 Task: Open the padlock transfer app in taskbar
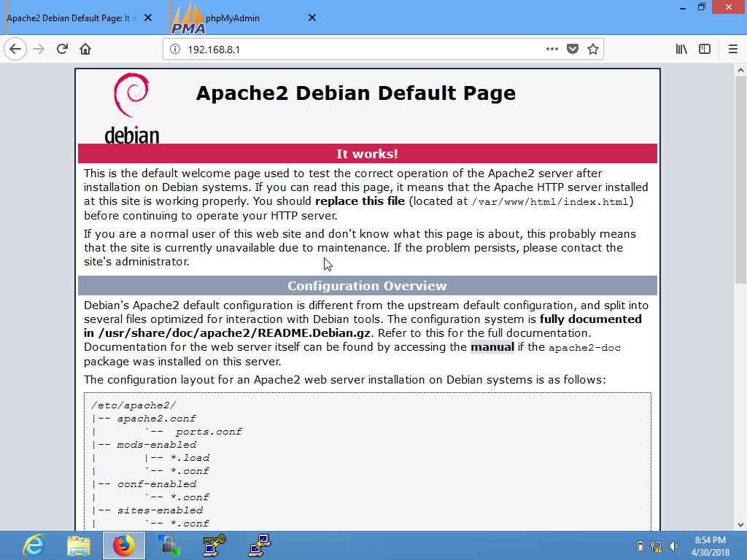[169, 545]
